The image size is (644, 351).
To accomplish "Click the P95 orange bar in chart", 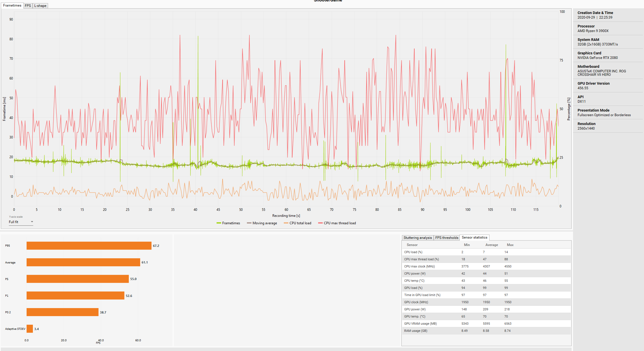I will coord(89,246).
